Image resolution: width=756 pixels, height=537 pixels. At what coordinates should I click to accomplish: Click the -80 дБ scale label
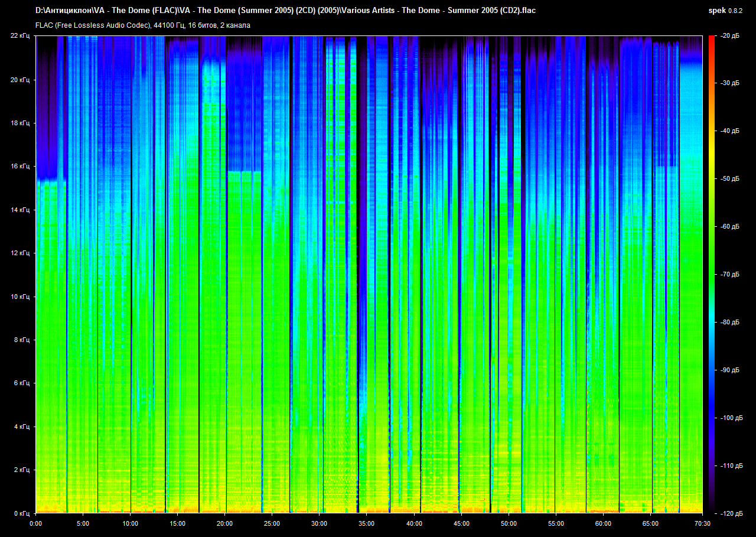tap(729, 323)
